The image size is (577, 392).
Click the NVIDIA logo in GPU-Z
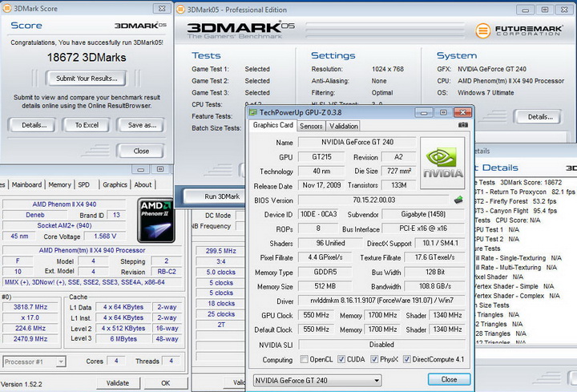[441, 163]
